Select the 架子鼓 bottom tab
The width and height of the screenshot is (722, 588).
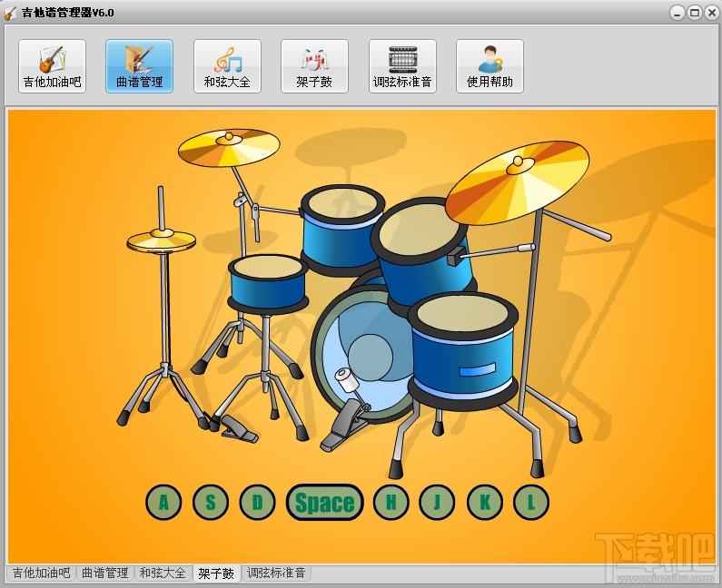point(216,573)
